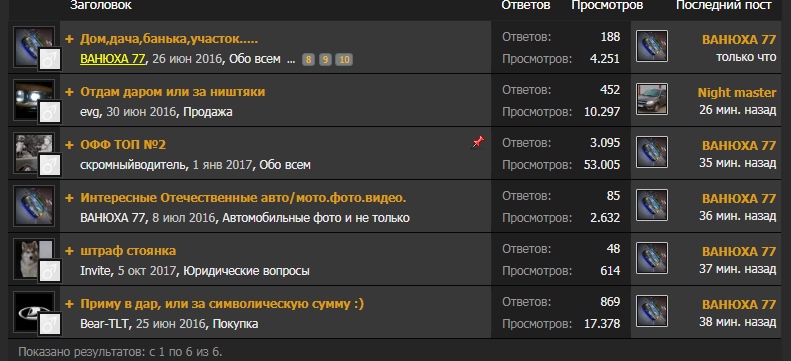Jump to page 8 of Дом,дача thread
This screenshot has height=361, width=791.
[309, 60]
